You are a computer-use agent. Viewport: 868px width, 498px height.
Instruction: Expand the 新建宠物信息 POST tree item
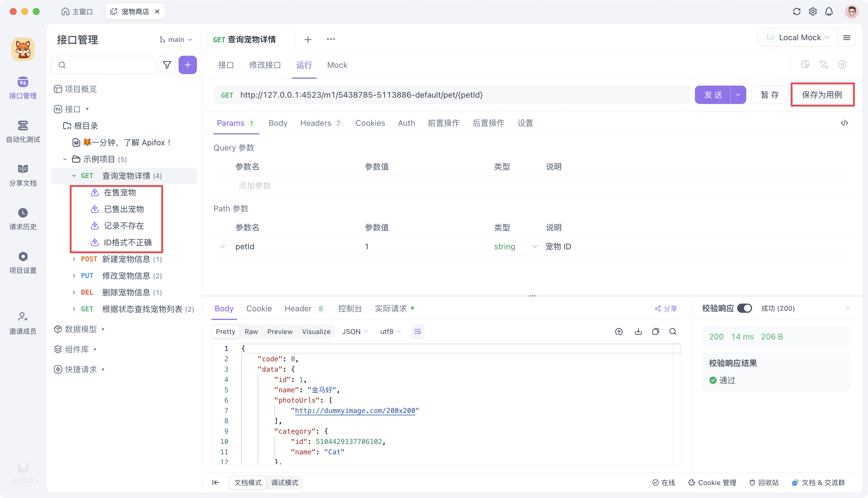74,259
